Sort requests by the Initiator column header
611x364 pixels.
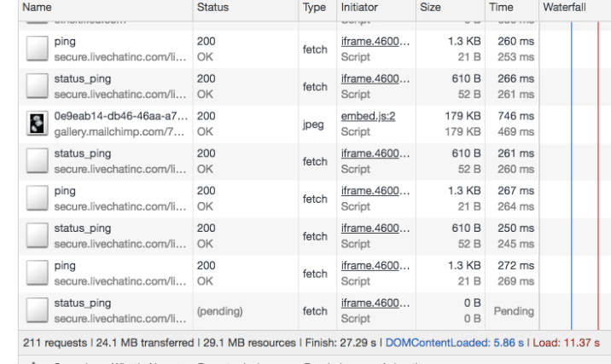360,7
